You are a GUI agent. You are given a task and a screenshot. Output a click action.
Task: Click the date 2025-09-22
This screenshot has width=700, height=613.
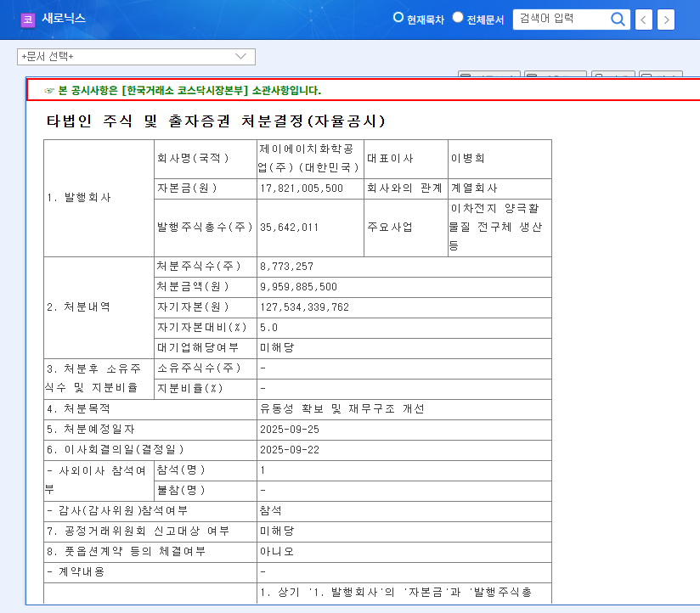290,450
